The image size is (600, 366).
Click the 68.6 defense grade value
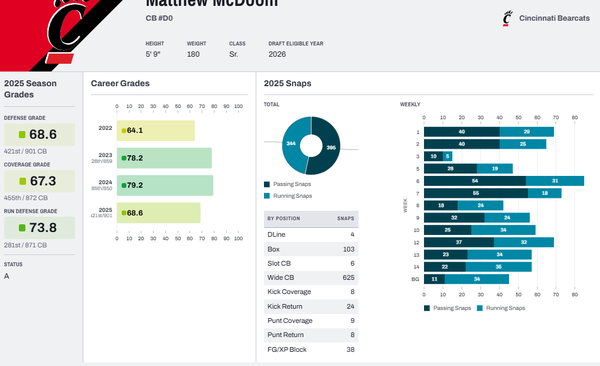43,135
